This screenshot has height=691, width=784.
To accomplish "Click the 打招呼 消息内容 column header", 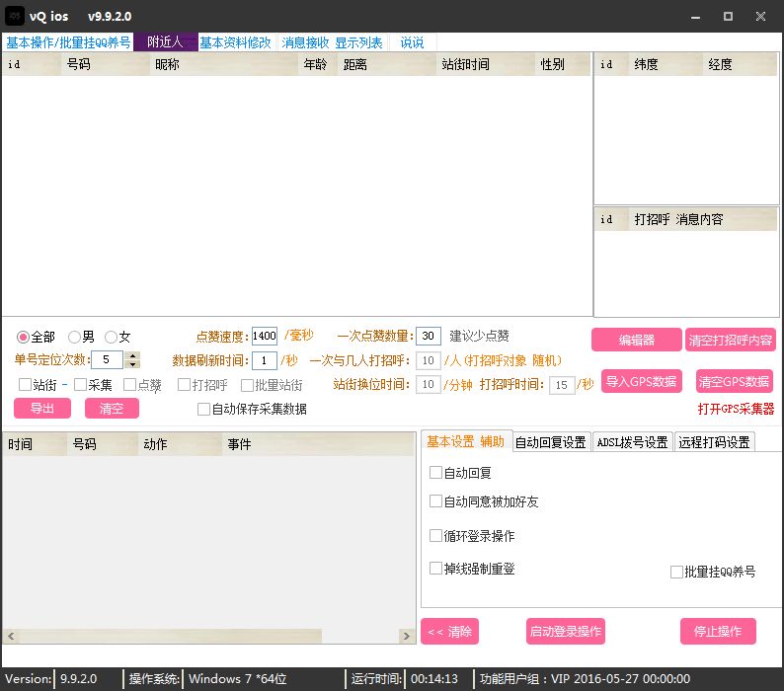I will tap(702, 219).
